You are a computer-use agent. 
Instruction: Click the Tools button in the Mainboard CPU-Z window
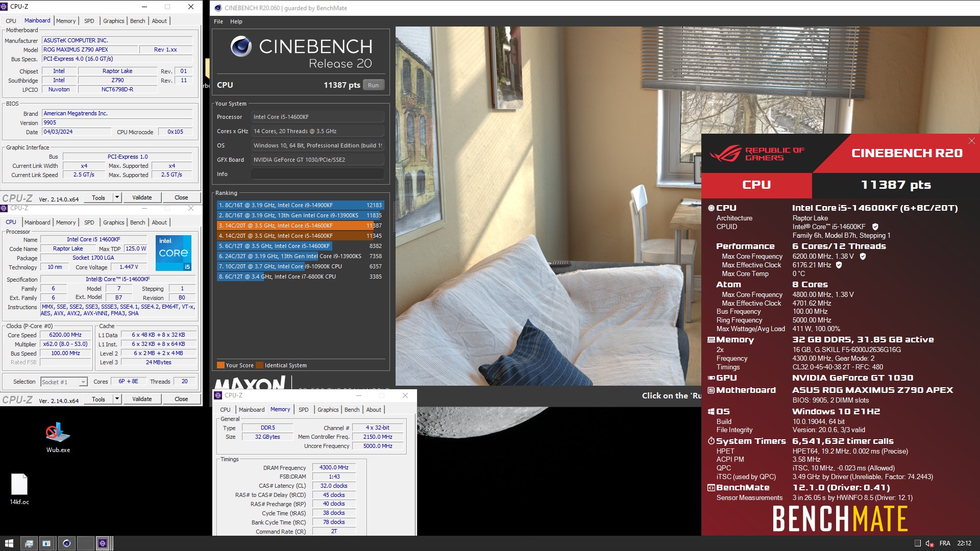99,197
